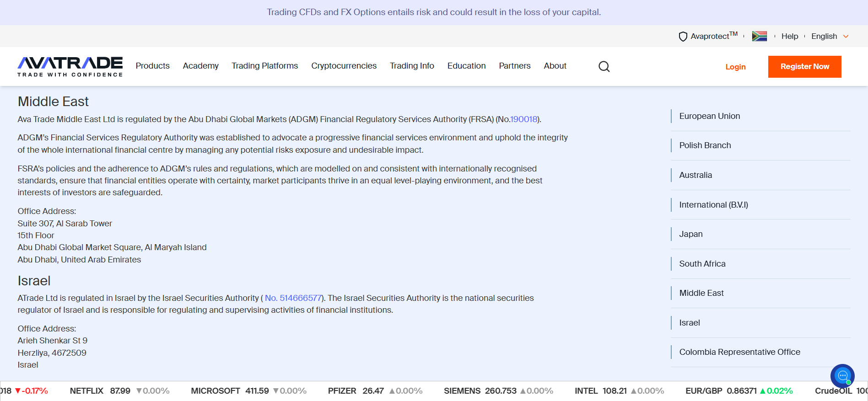Open the Academy menu
The height and width of the screenshot is (401, 868).
pyautogui.click(x=201, y=66)
